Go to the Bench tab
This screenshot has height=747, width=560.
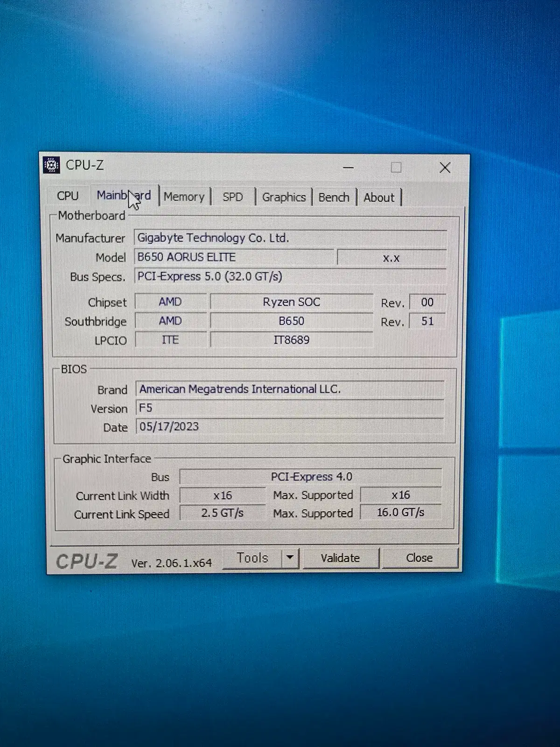click(x=334, y=197)
